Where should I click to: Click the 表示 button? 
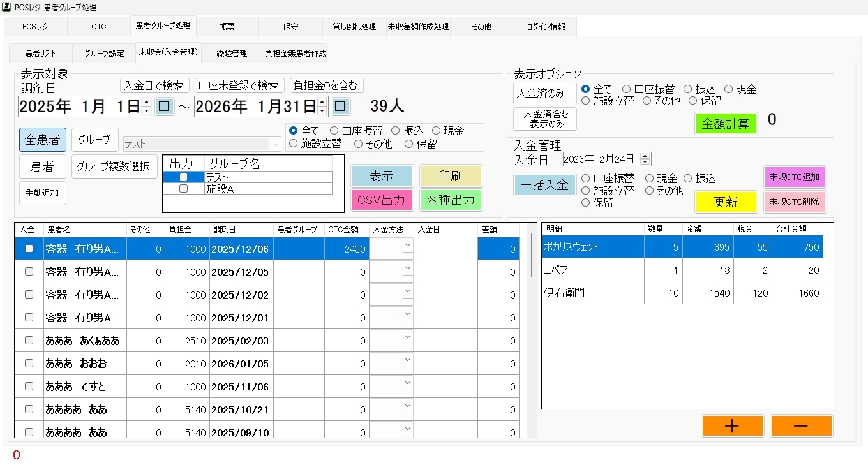[x=382, y=176]
